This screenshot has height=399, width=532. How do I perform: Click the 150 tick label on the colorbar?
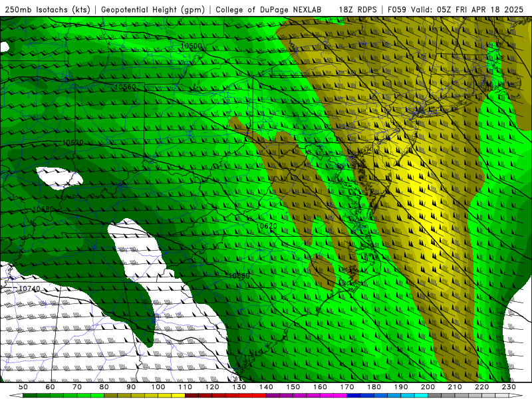coord(293,387)
